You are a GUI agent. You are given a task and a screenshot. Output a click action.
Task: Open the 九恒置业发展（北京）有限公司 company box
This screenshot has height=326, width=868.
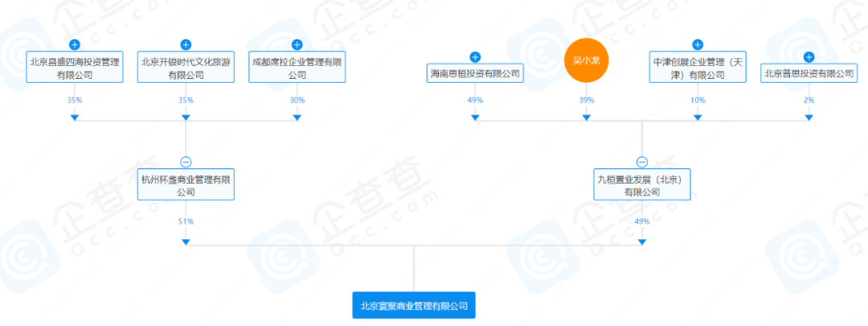[x=642, y=185]
